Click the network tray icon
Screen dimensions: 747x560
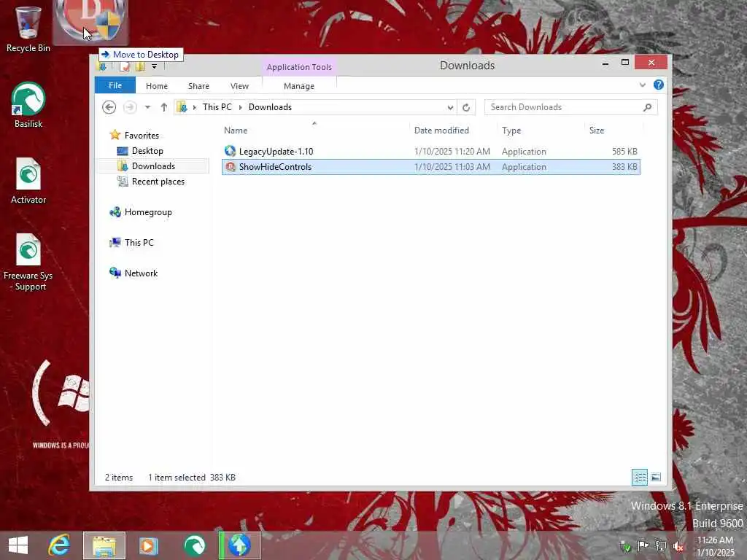660,545
